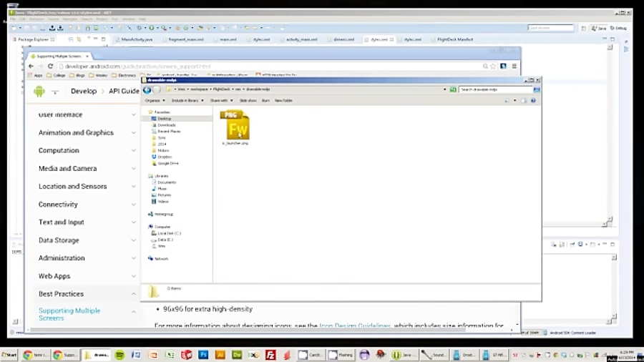Click 'workspace' in Explorer breadcrumb path

pos(199,89)
